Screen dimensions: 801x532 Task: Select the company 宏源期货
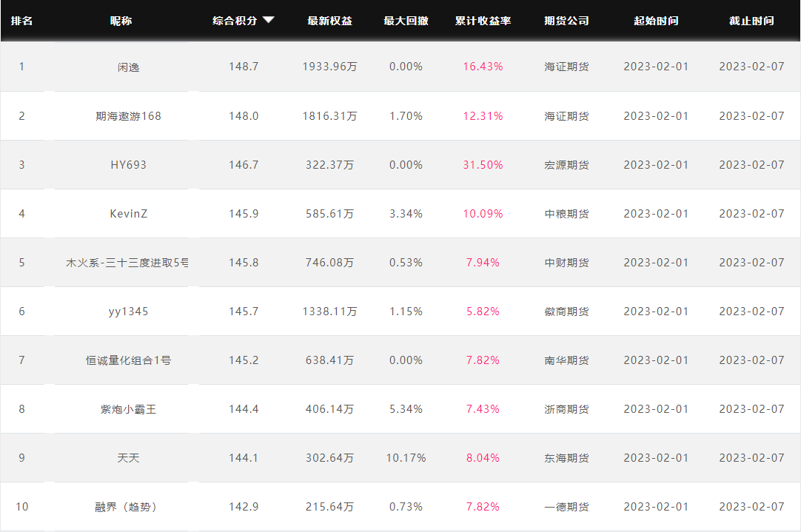coord(566,165)
